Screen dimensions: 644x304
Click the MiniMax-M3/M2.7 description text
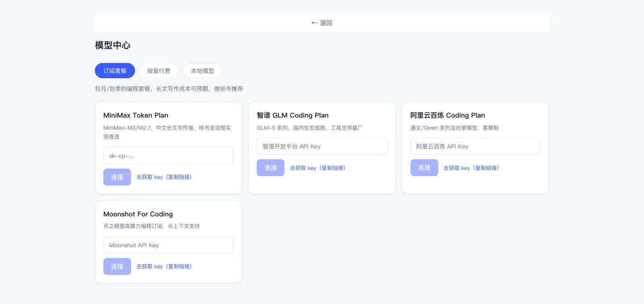tap(167, 132)
